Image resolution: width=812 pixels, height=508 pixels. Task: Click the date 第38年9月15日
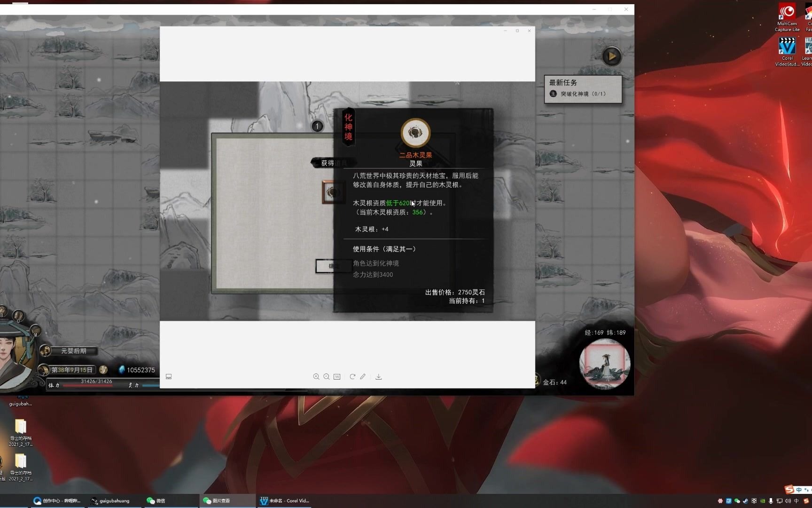coord(72,370)
